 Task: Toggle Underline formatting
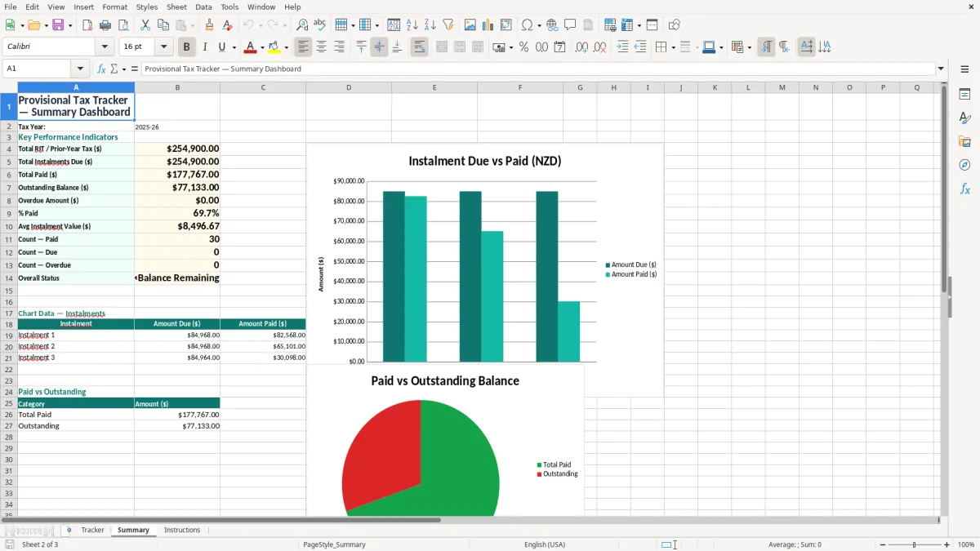[x=222, y=47]
